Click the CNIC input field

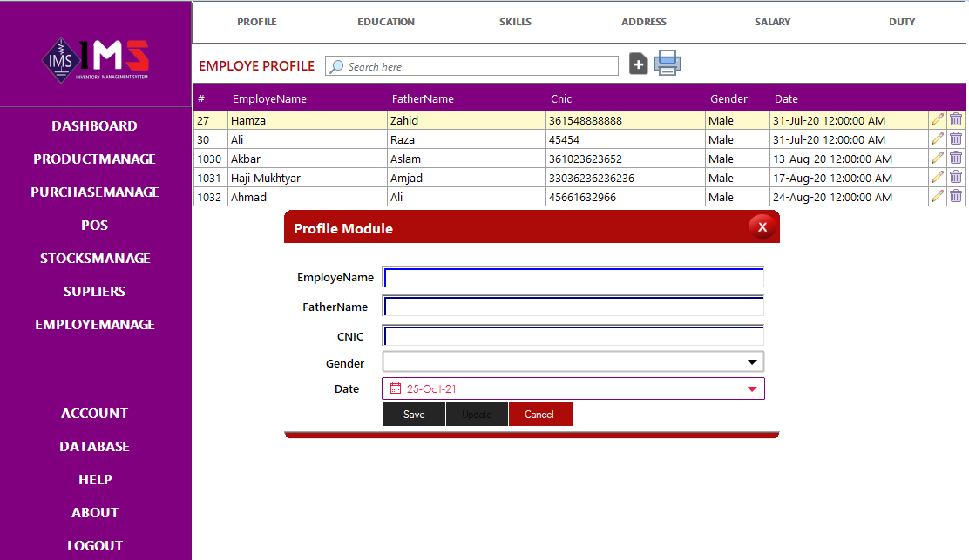point(573,335)
